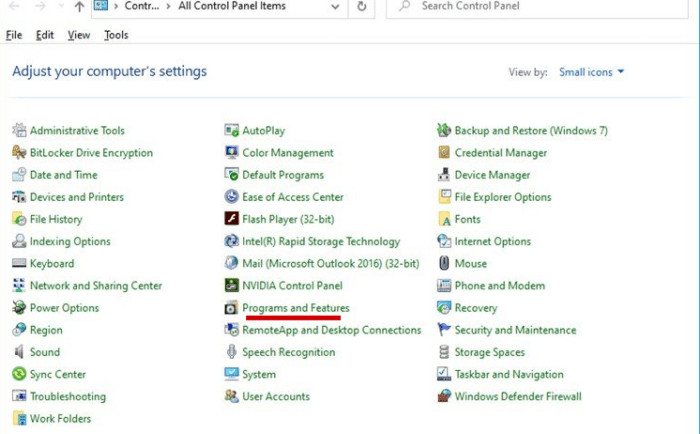
Task: Click the chevron after Contr... breadcrumb
Action: (168, 6)
